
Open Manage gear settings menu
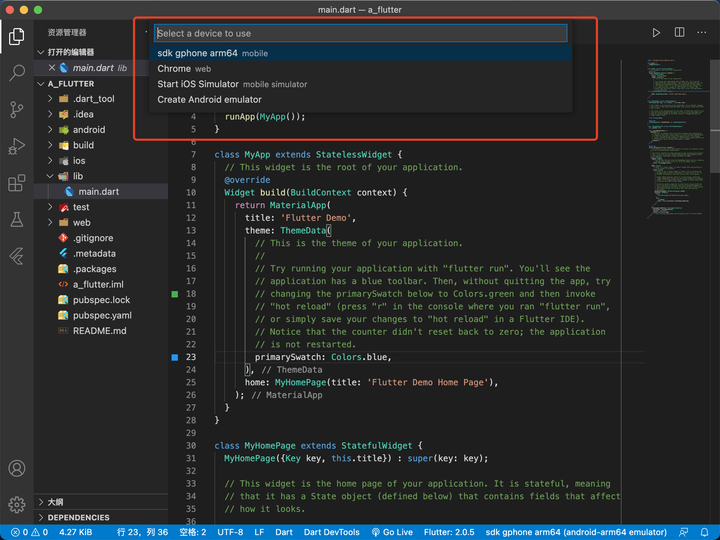coord(17,504)
